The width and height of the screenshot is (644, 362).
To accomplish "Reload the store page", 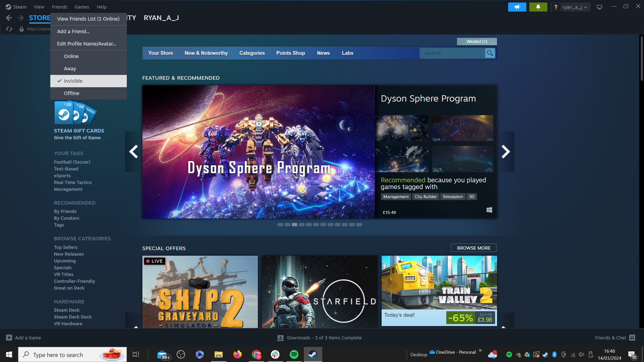I will coord(9,29).
